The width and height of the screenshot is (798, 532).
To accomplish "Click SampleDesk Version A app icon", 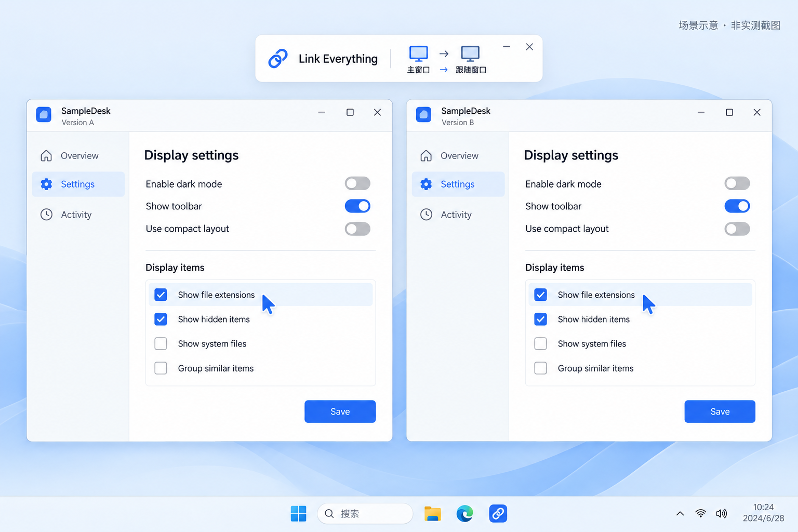I will point(44,115).
